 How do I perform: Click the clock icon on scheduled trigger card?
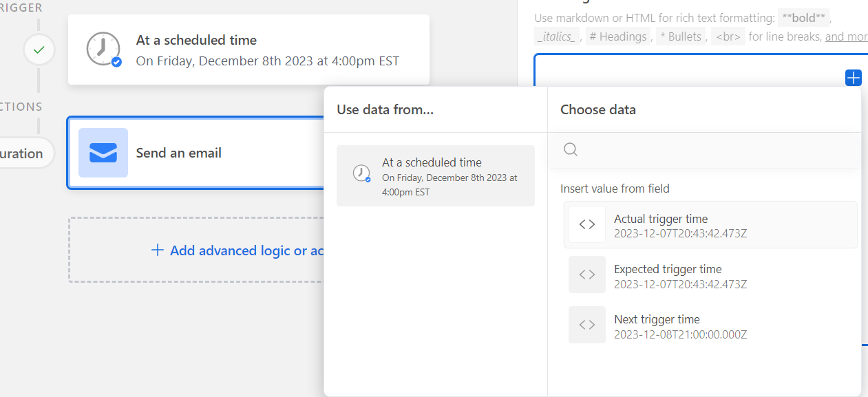click(x=103, y=50)
